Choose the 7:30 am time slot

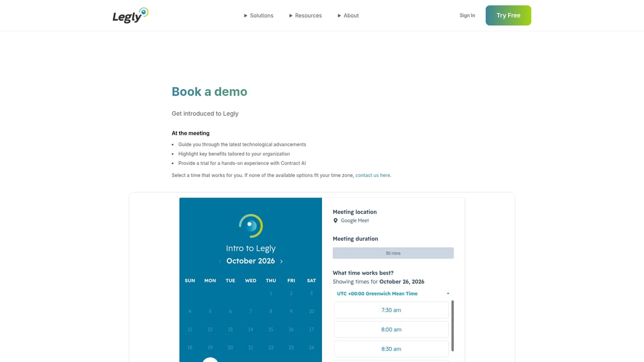point(391,310)
